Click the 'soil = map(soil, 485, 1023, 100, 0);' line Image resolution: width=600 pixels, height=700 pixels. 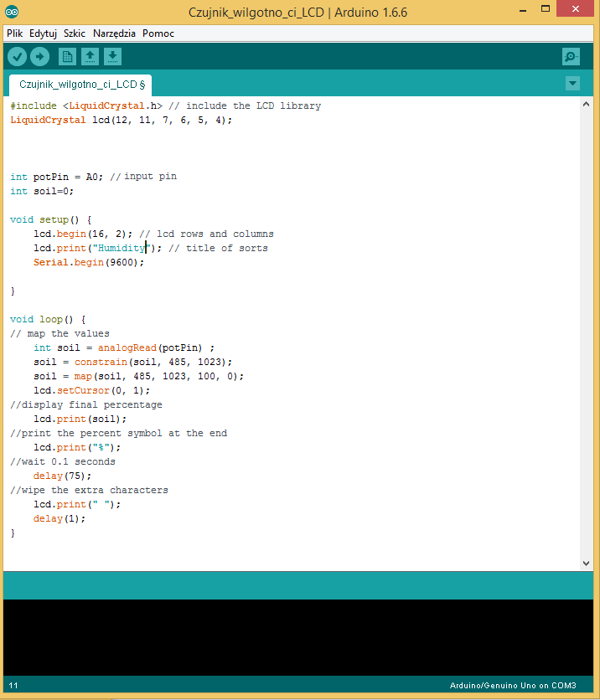coord(138,376)
